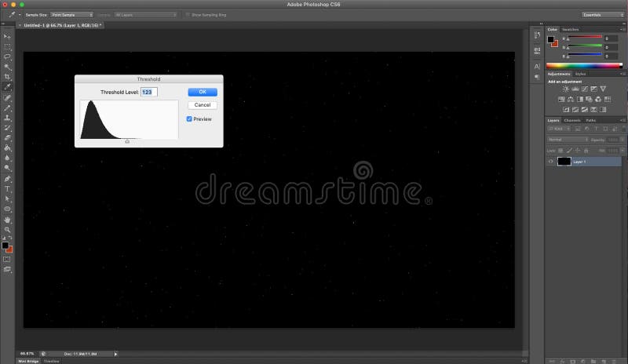This screenshot has width=628, height=364.
Task: Click the Threshold histogram slider handle
Action: [x=127, y=141]
